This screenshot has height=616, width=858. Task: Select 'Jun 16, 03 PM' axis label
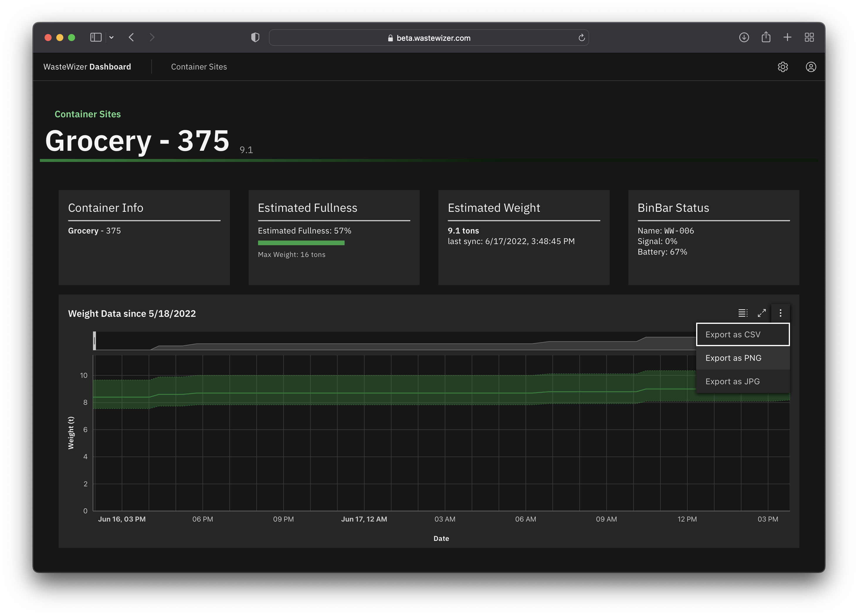click(x=122, y=519)
